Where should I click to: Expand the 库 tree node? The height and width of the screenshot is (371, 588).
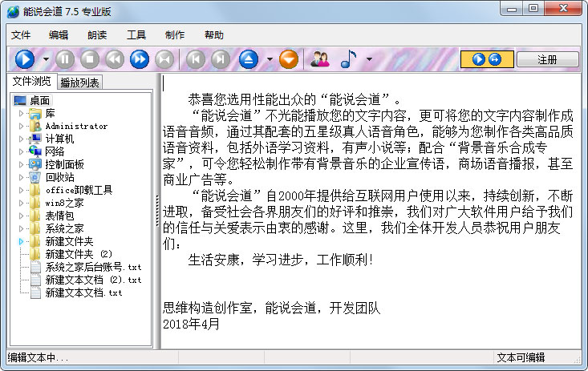tap(22, 113)
